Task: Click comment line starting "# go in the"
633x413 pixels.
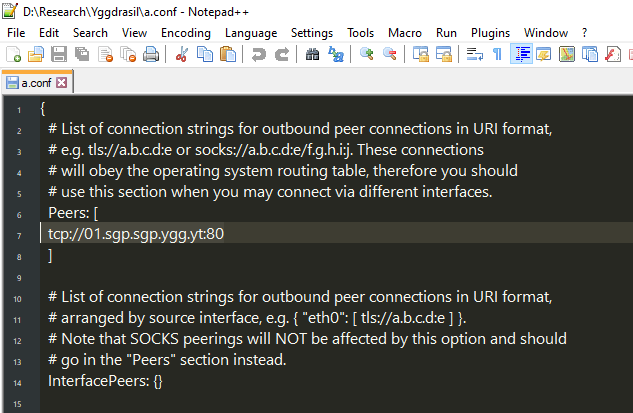Action: point(167,360)
